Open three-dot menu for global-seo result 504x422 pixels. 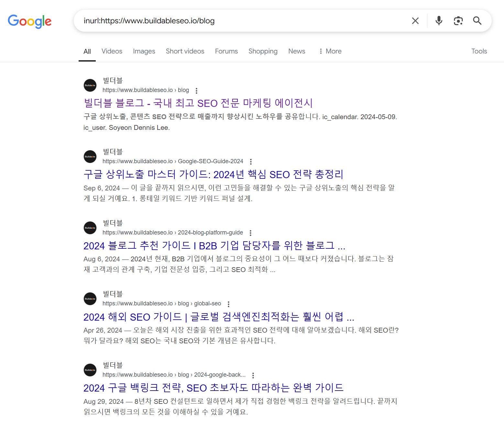[228, 304]
